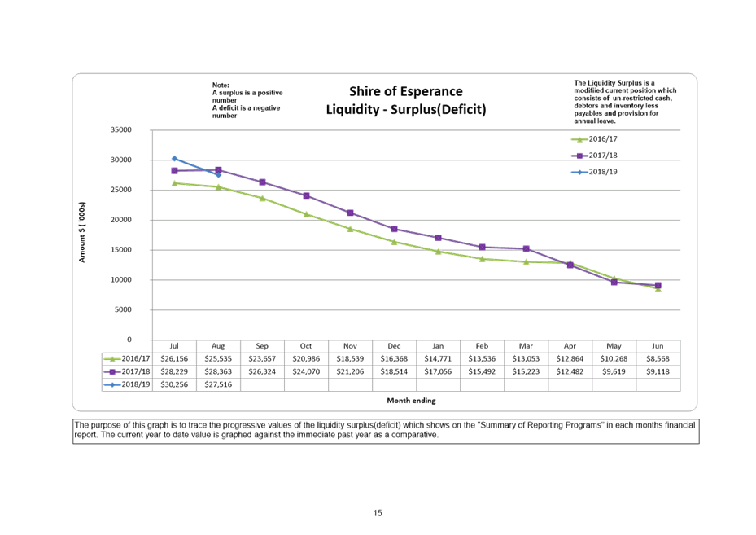The height and width of the screenshot is (535, 756).
Task: Click the $25,535 table cell
Action: 218,359
